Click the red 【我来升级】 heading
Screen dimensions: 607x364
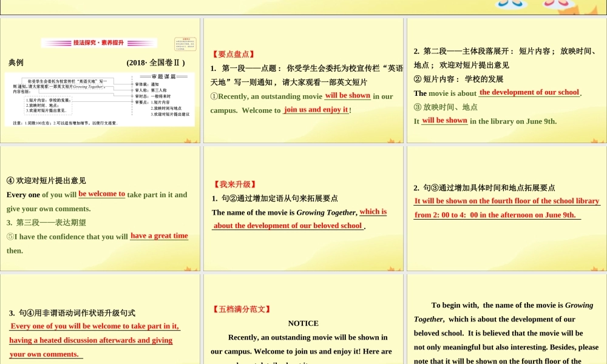pyautogui.click(x=235, y=184)
